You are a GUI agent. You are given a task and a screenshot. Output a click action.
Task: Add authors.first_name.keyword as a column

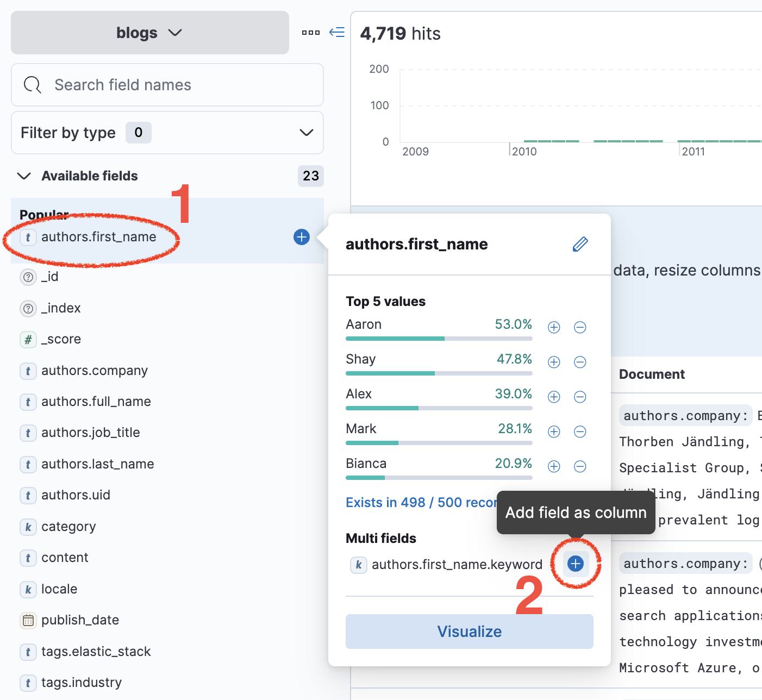576,564
